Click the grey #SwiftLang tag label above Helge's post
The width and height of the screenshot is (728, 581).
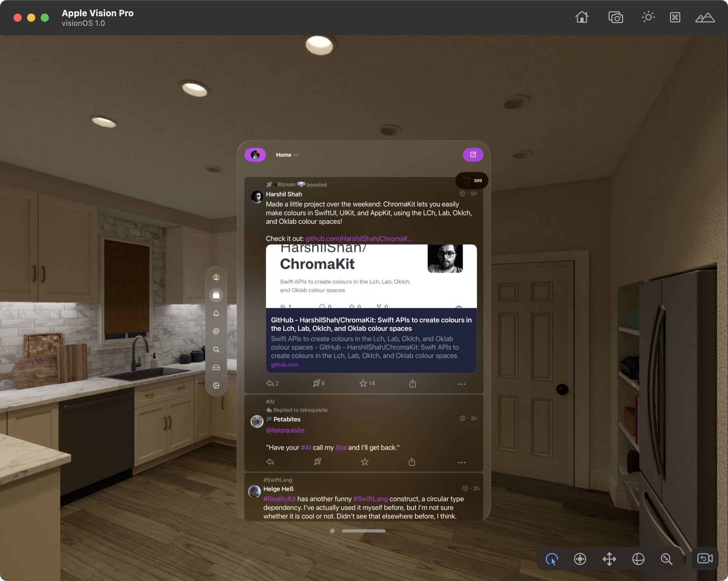[278, 480]
